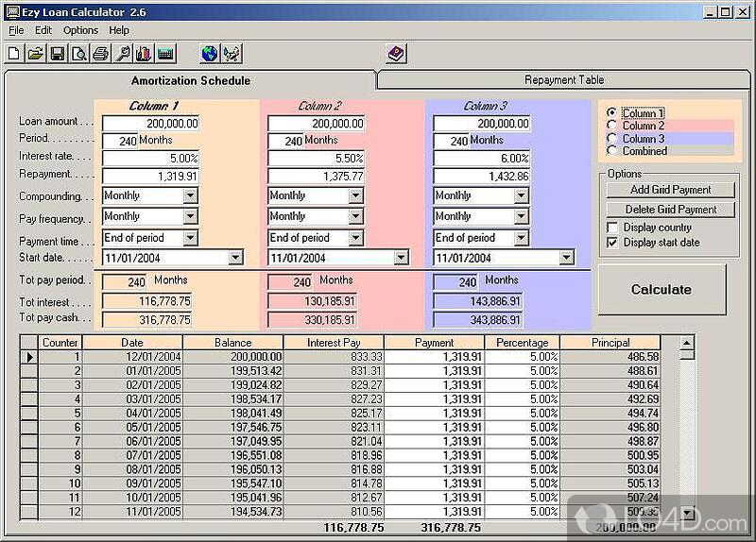Click the Print Preview toolbar icon
Screen dimensions: 756x542
click(78, 54)
